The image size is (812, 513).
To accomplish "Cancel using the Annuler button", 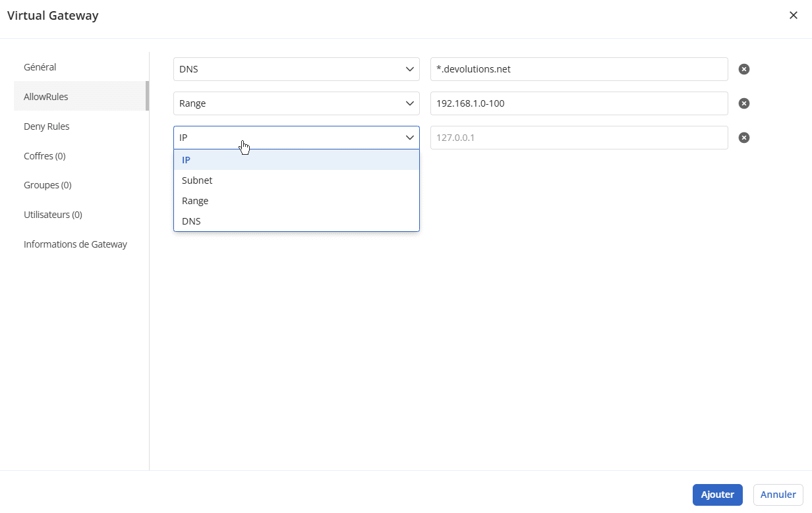I will click(777, 495).
